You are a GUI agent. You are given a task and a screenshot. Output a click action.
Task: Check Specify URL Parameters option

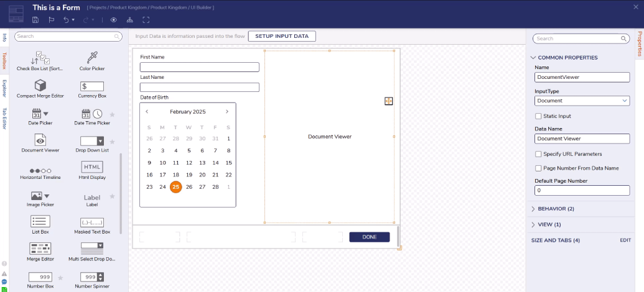pyautogui.click(x=538, y=154)
